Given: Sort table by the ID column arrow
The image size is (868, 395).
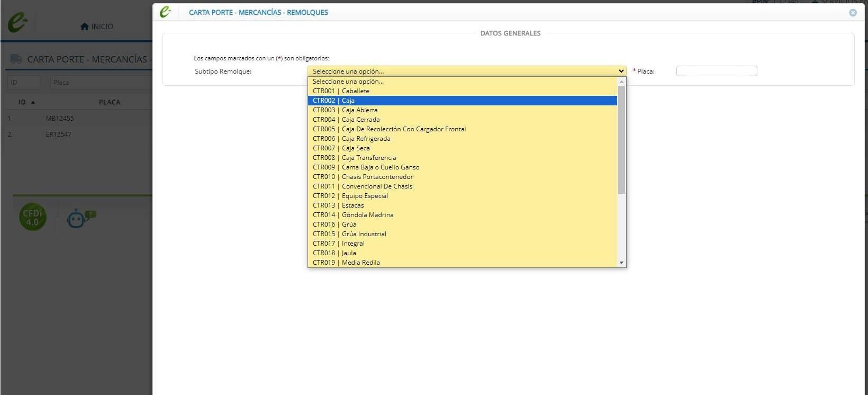Looking at the screenshot, I should tap(33, 102).
